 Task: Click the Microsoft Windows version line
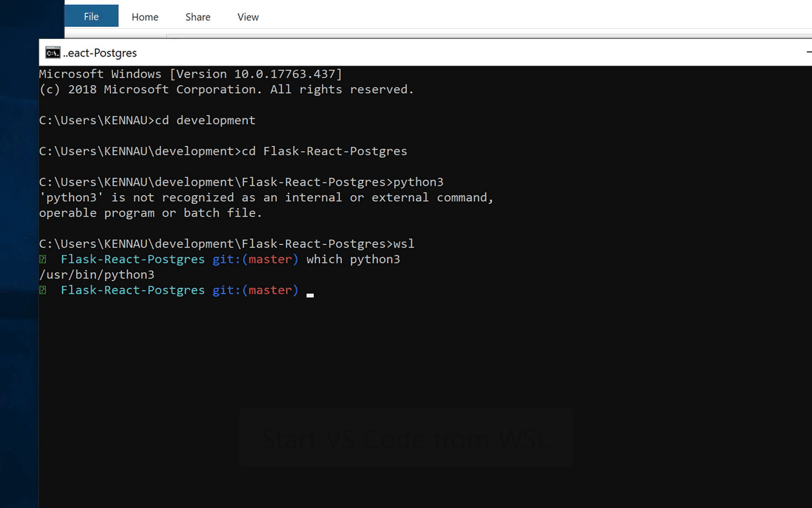tap(190, 73)
